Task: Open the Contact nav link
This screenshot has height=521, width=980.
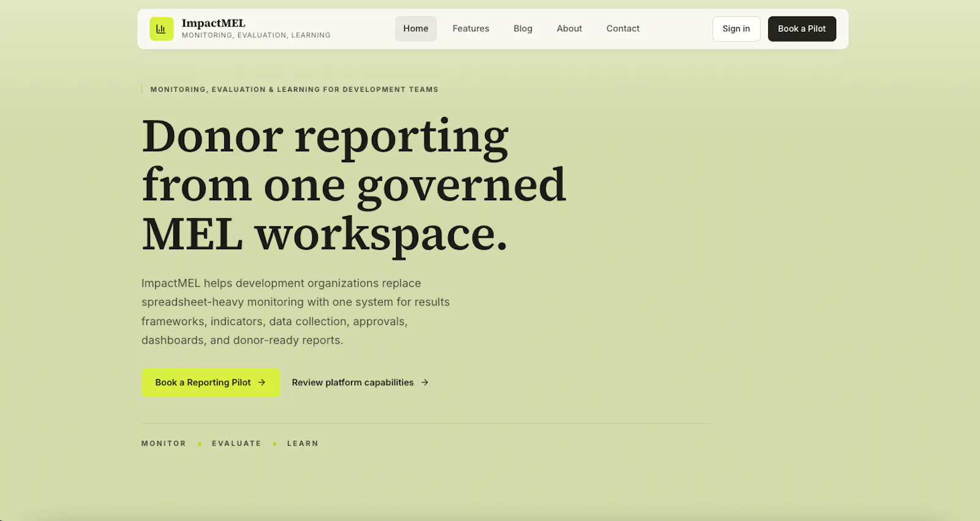Action: (x=623, y=29)
